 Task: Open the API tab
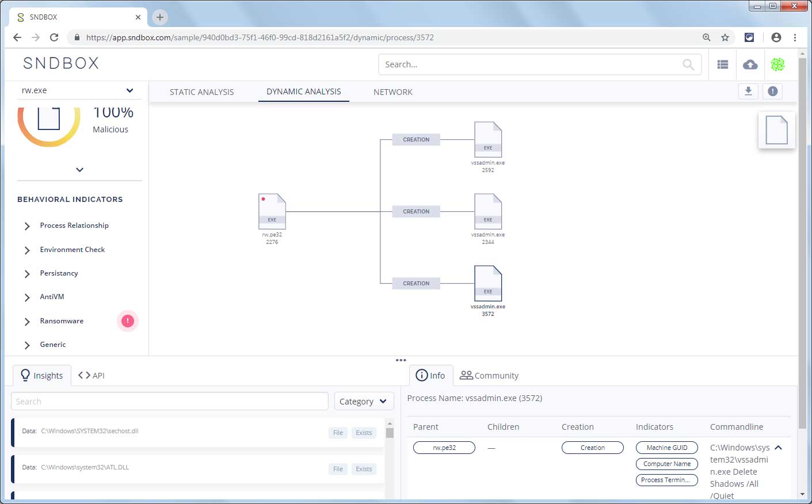pyautogui.click(x=92, y=375)
